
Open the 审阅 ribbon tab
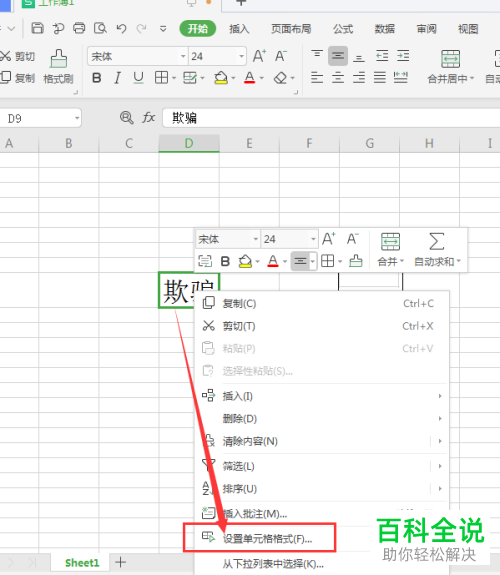coord(426,29)
